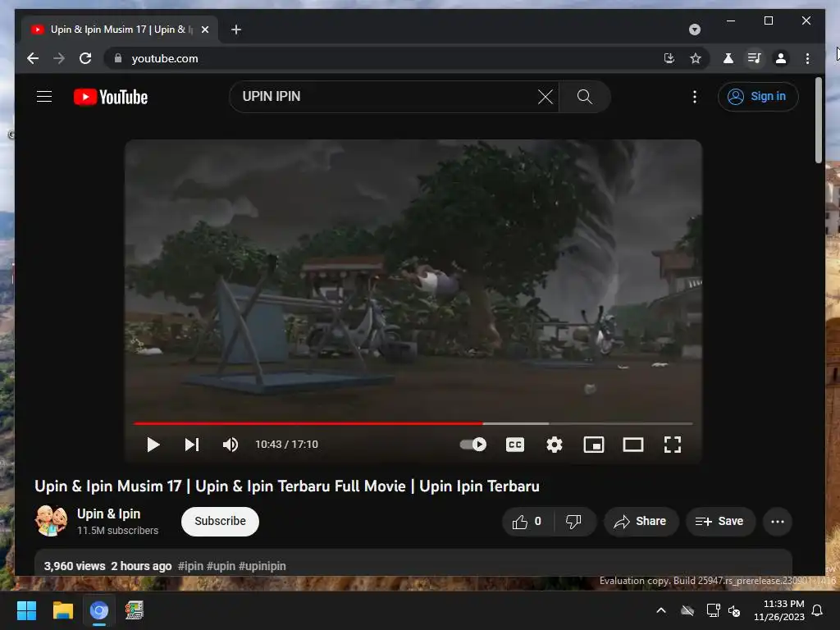The height and width of the screenshot is (630, 840).
Task: Open the media control toolbar icon
Action: pyautogui.click(x=755, y=58)
